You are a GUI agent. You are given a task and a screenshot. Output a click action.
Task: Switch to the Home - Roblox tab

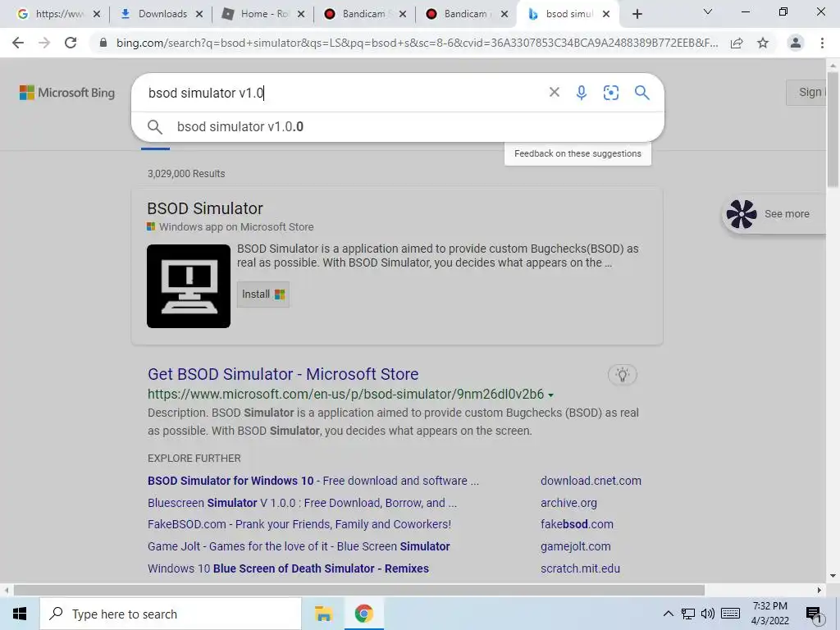pos(262,14)
